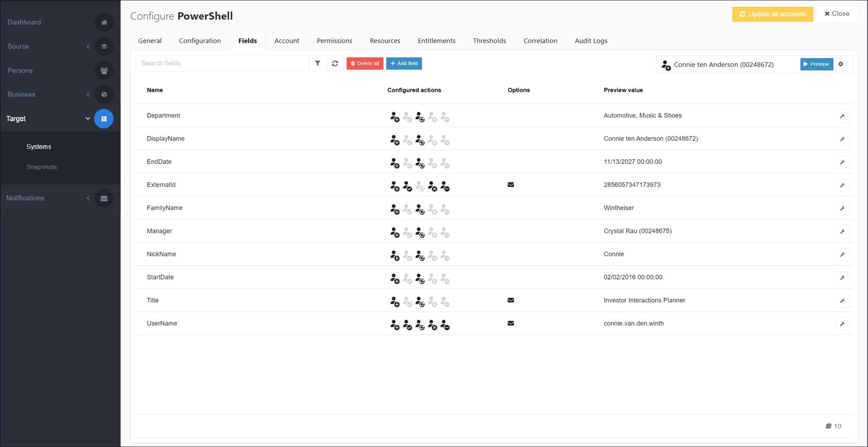Screen dimensions: 868x447
Task: Open Snapshots under Target in sidebar
Action: (42, 167)
